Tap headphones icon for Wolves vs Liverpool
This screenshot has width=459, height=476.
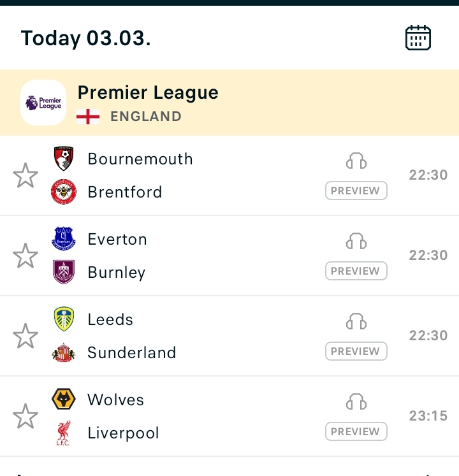point(356,401)
